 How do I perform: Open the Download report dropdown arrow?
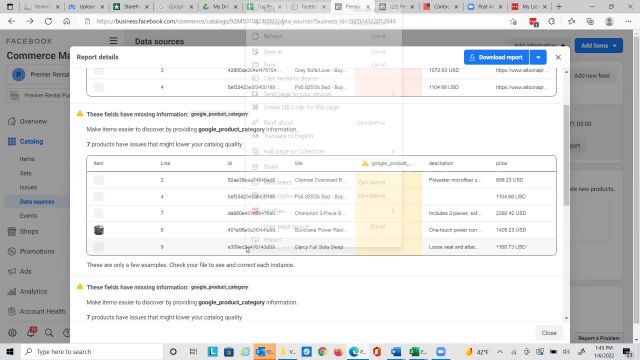pos(538,58)
